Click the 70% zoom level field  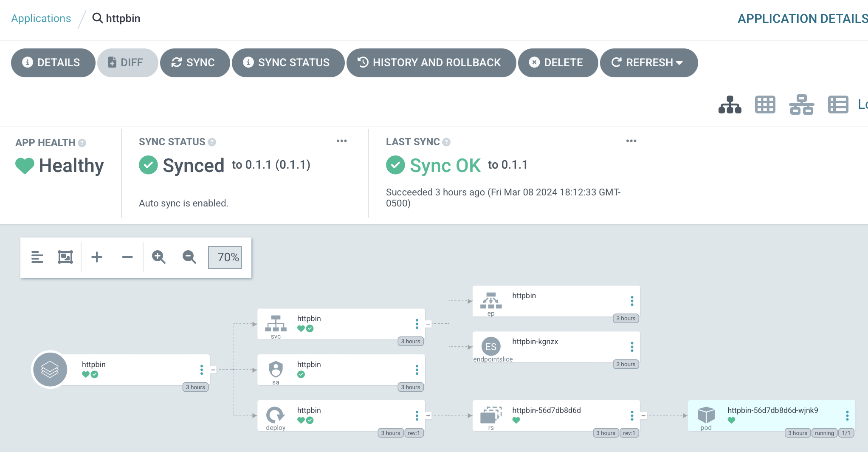click(x=225, y=257)
